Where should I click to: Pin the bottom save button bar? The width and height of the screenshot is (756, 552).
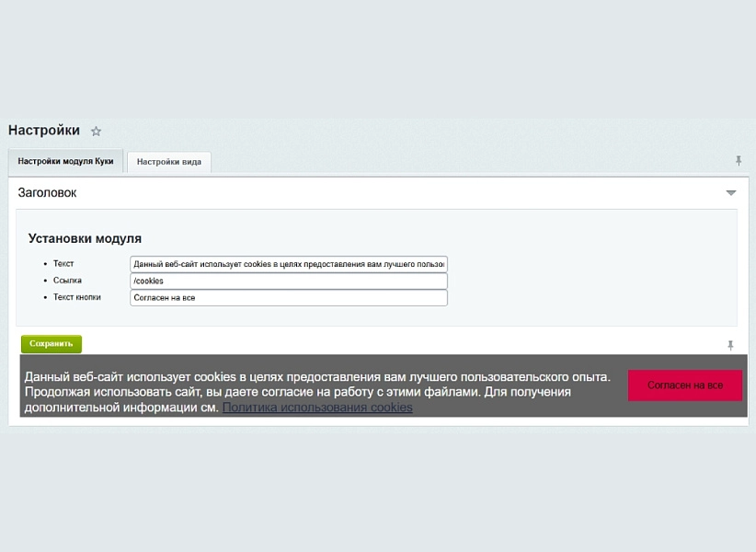pyautogui.click(x=730, y=345)
